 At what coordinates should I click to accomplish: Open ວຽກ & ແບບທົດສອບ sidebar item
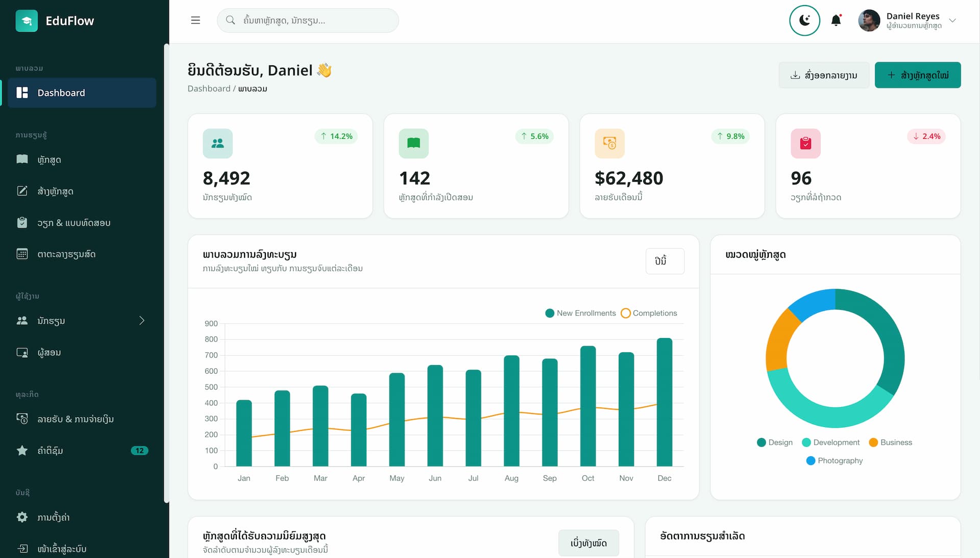click(x=82, y=223)
